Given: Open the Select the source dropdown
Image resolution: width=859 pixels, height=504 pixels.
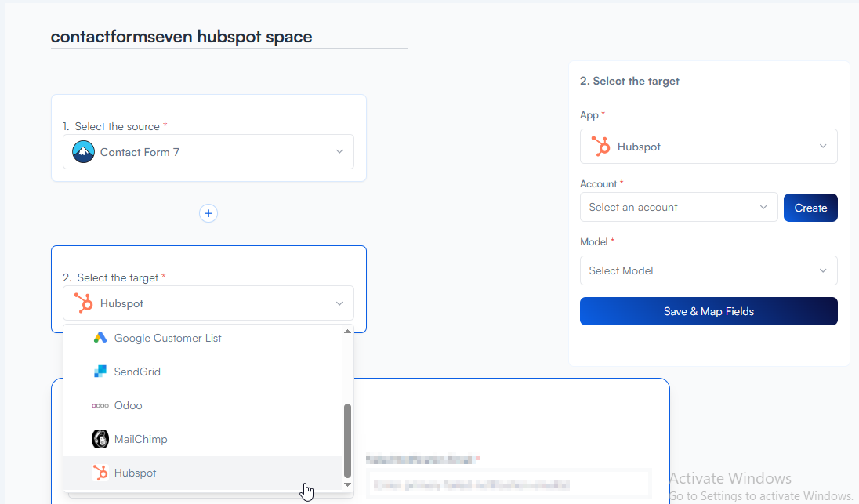Looking at the screenshot, I should click(x=208, y=152).
